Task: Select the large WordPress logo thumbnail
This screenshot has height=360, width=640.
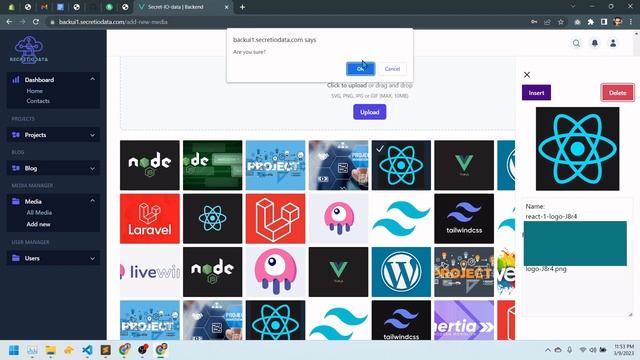Action: [401, 272]
